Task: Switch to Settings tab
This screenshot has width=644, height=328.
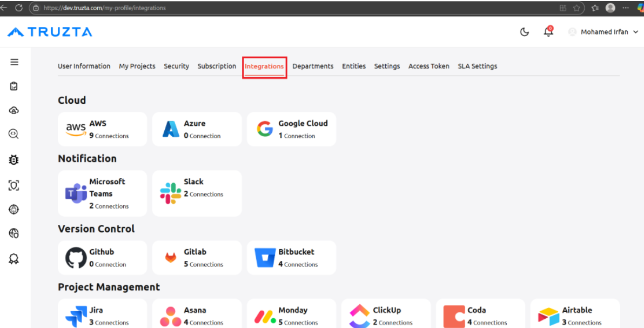Action: [387, 66]
